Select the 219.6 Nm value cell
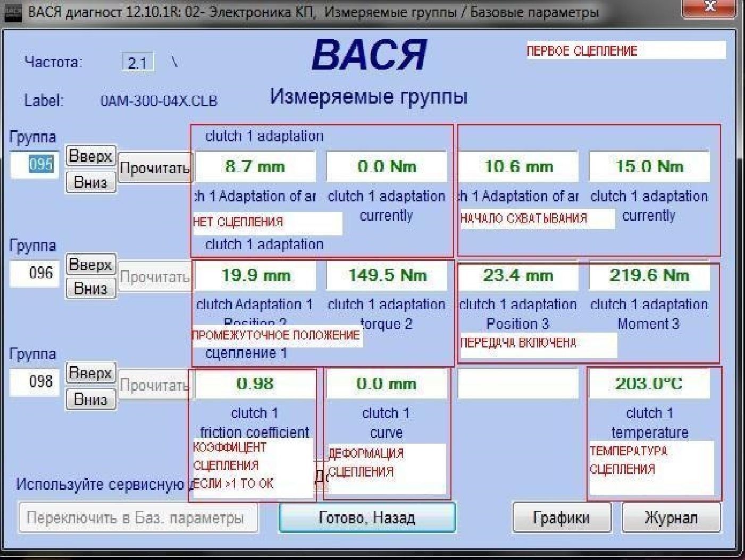The image size is (745, 560). coord(649,275)
